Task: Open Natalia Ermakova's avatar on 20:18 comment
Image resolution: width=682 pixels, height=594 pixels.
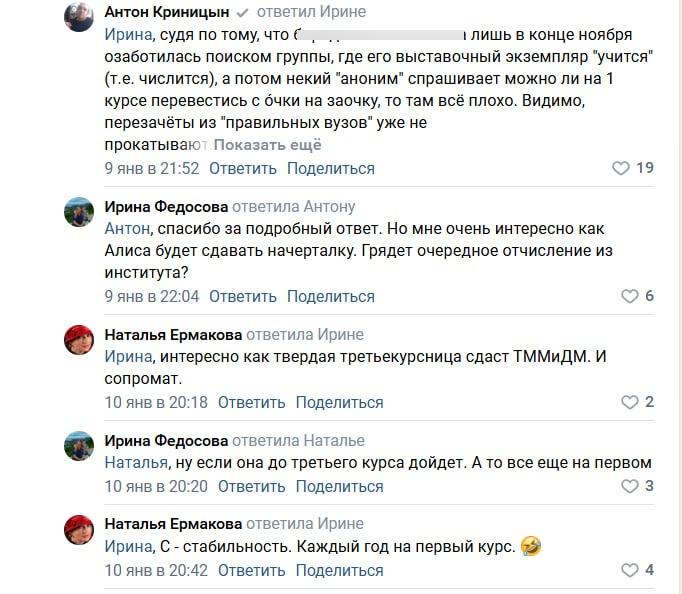Action: [80, 339]
